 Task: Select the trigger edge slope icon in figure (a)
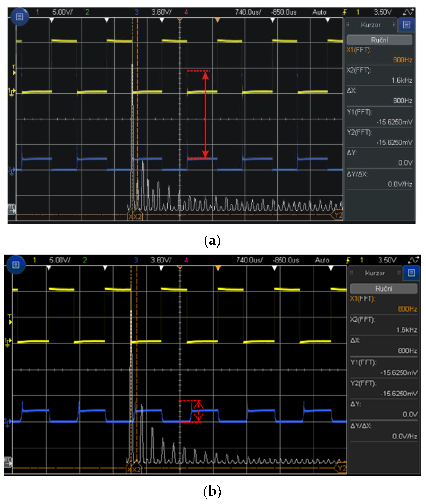click(345, 12)
